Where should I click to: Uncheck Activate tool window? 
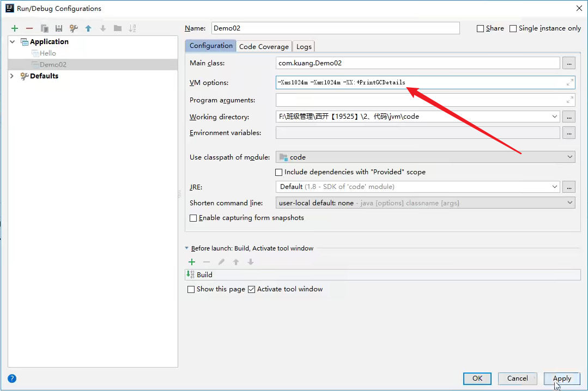(251, 289)
